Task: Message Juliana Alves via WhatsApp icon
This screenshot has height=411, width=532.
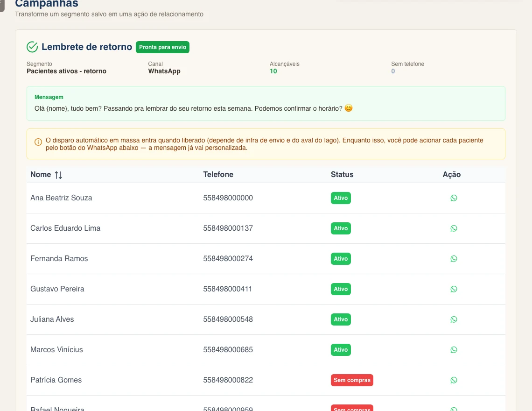Action: tap(454, 319)
